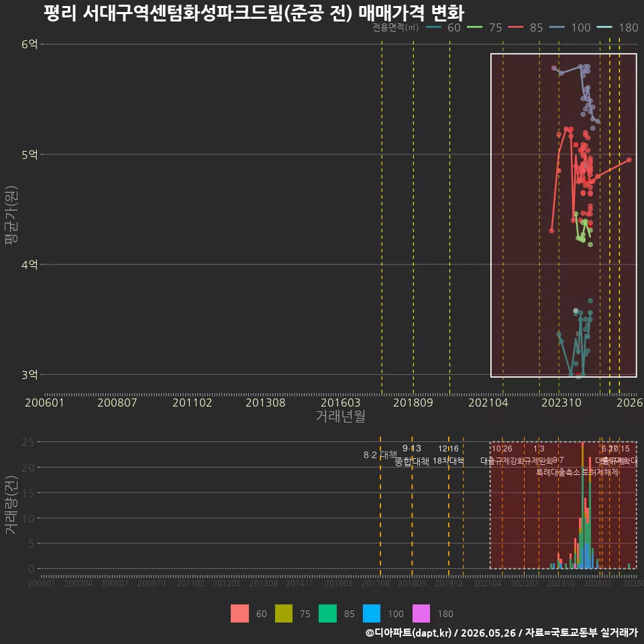644x644 pixels.
Task: Click the tallest volume bar in the lower chart
Action: point(582,505)
